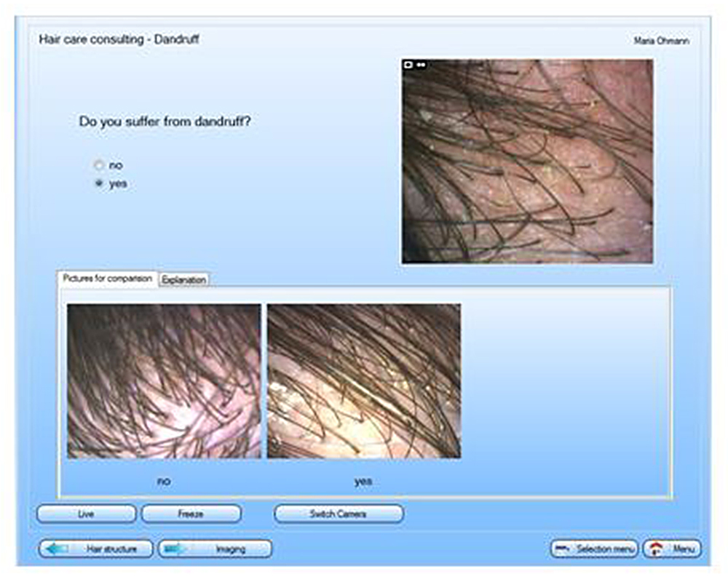Click the "no" dandruff comparison picture

coord(164,381)
